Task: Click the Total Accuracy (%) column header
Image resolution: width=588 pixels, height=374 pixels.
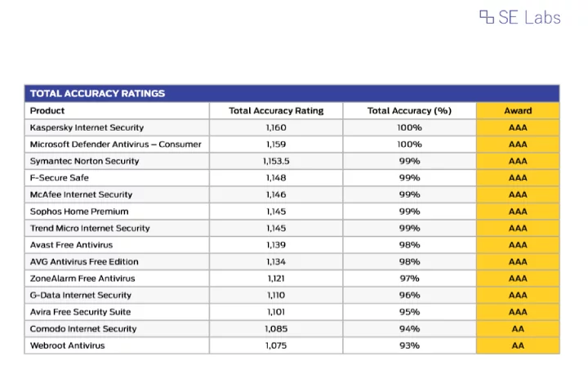Action: point(409,111)
